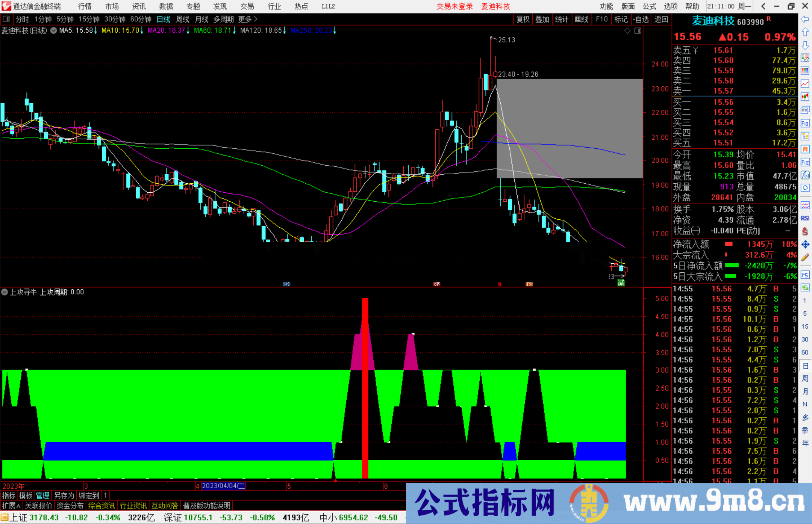This screenshot has height=524, width=812.
Task: Click the F5 chart-switch icon in right sidebar
Action: click(x=805, y=275)
